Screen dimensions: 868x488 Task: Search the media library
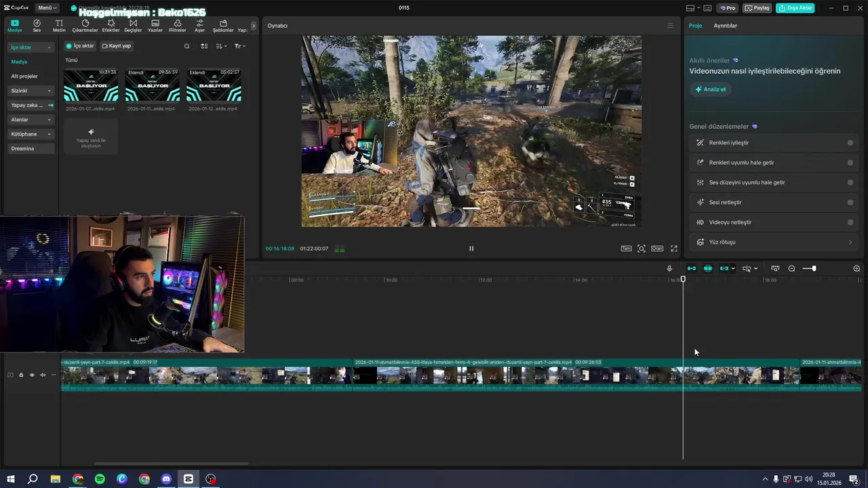pyautogui.click(x=187, y=46)
